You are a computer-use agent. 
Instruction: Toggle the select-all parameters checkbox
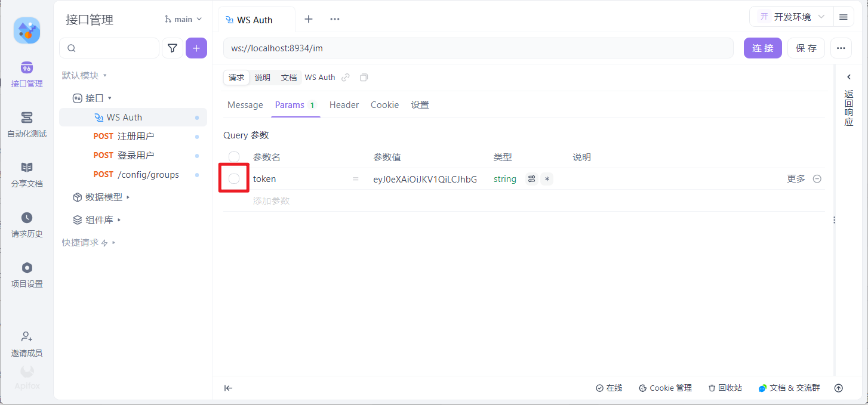(x=234, y=157)
